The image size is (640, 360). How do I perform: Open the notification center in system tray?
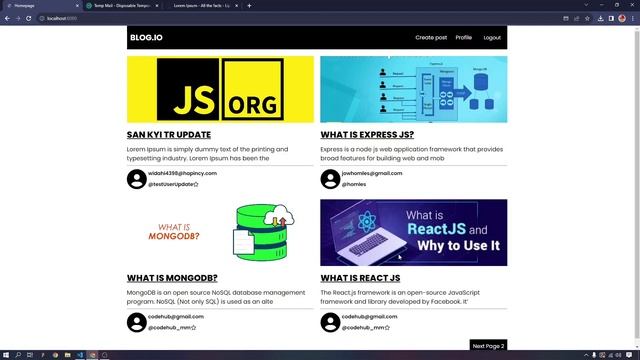click(629, 355)
